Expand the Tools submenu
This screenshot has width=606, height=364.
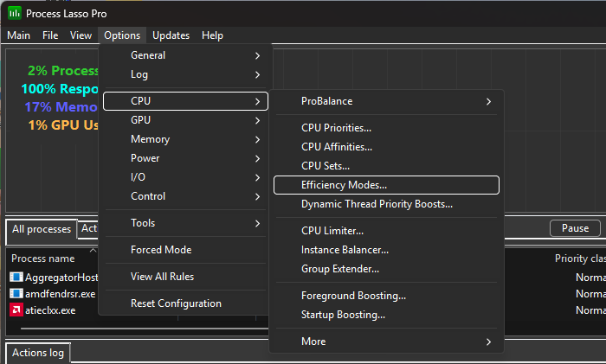point(185,223)
